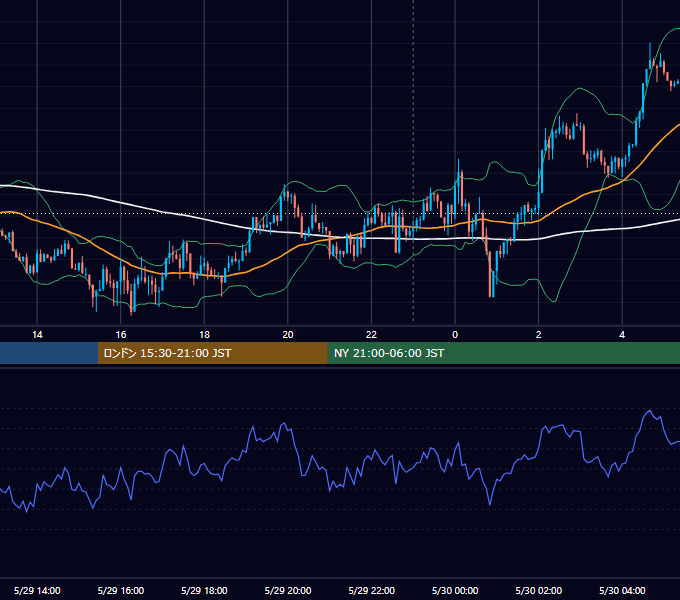Click the NY session bar 21:00-06:00 JST
Screen dimensions: 680x600
coord(503,353)
